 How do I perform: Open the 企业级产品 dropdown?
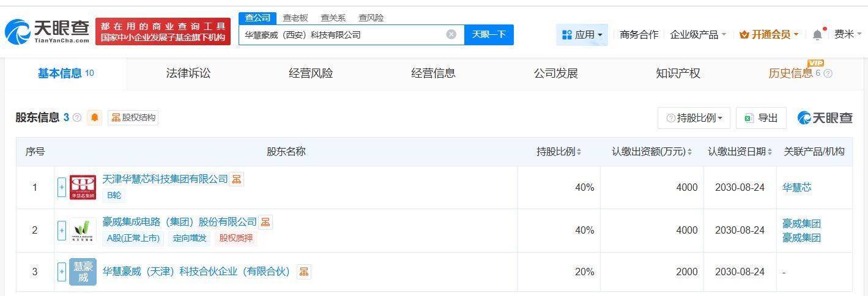tap(698, 35)
